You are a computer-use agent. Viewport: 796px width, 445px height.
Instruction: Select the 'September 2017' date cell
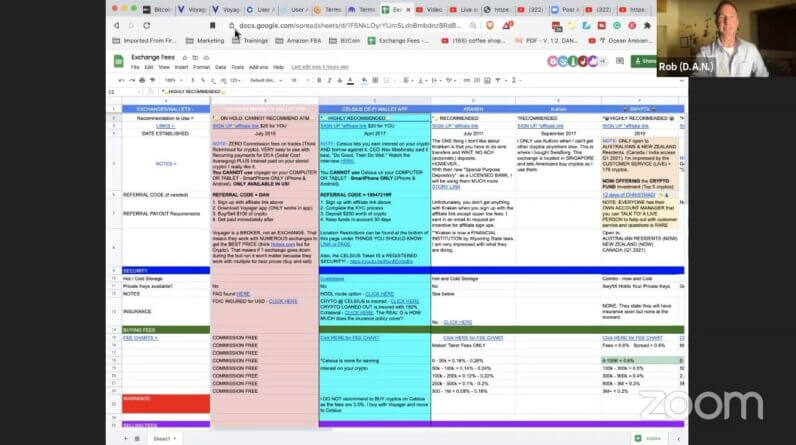(x=558, y=133)
